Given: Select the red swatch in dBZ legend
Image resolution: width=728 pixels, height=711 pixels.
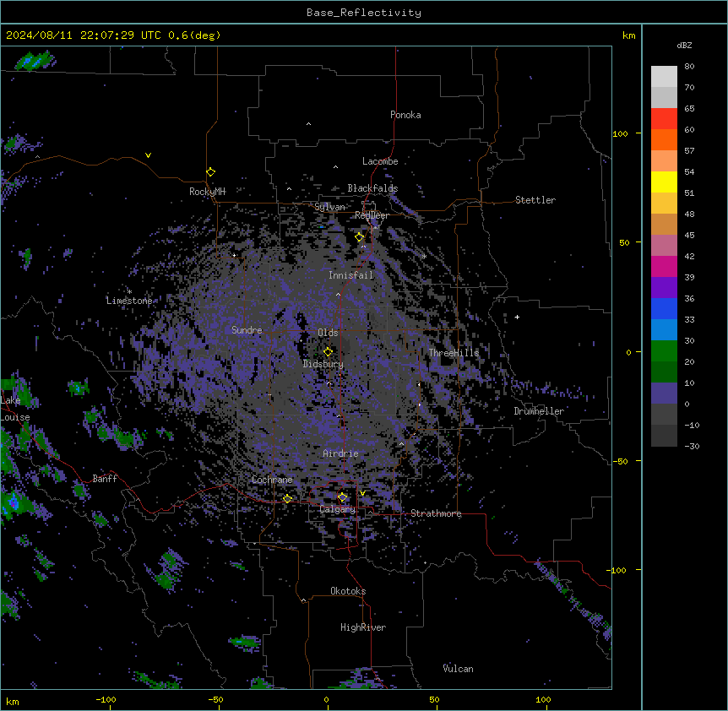Looking at the screenshot, I should point(664,118).
